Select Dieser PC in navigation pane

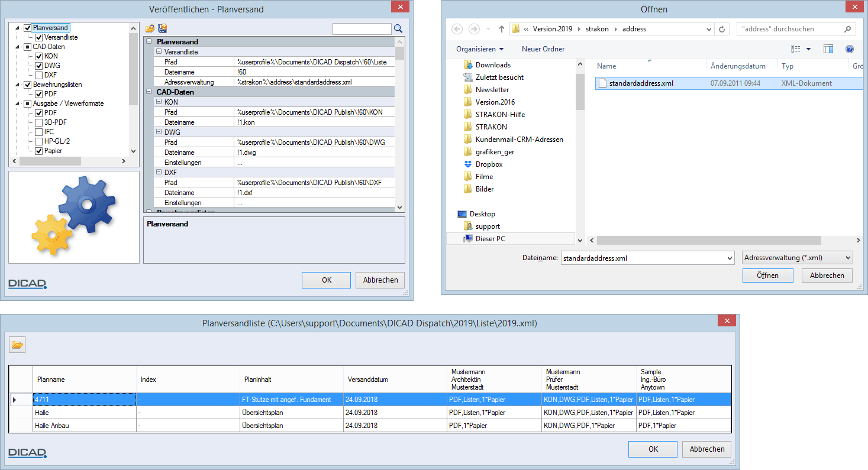[485, 239]
